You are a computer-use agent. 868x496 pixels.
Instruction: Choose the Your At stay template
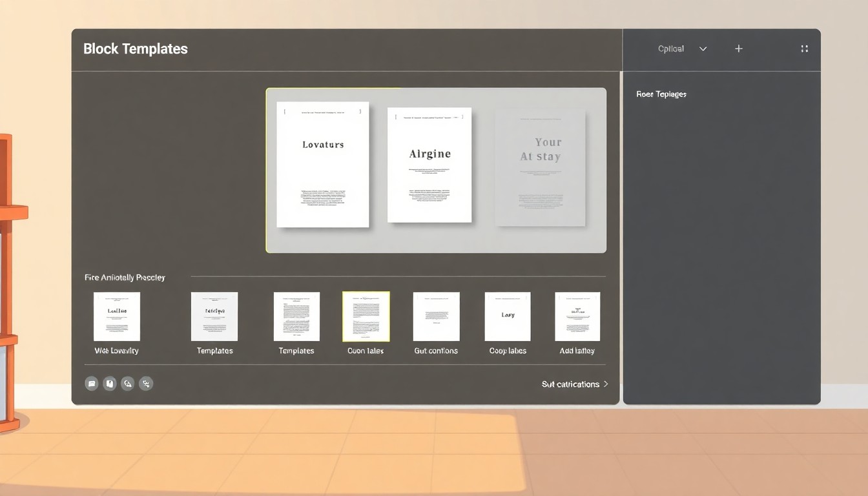pos(541,167)
